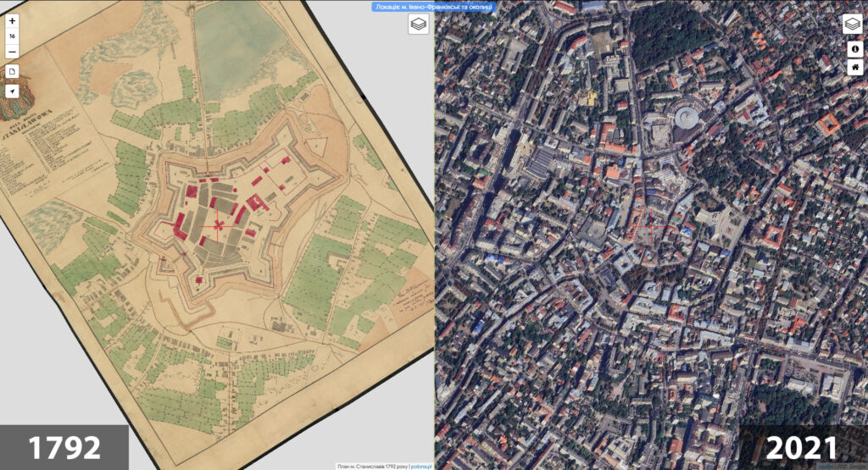Click the 2021 year label
The width and height of the screenshot is (868, 470).
pyautogui.click(x=803, y=447)
